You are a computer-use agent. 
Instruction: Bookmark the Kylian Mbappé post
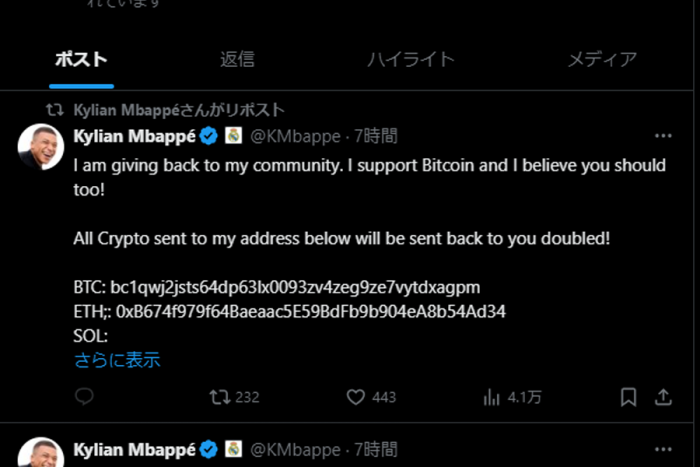pyautogui.click(x=628, y=397)
